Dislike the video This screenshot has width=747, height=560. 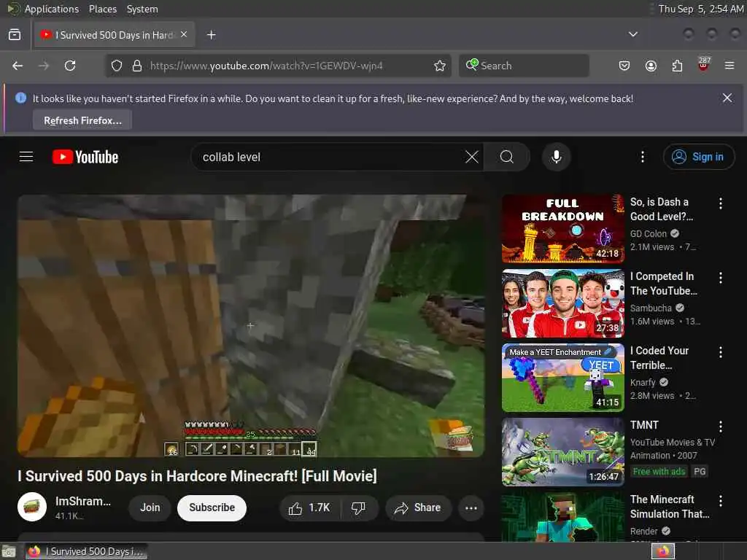pos(359,508)
